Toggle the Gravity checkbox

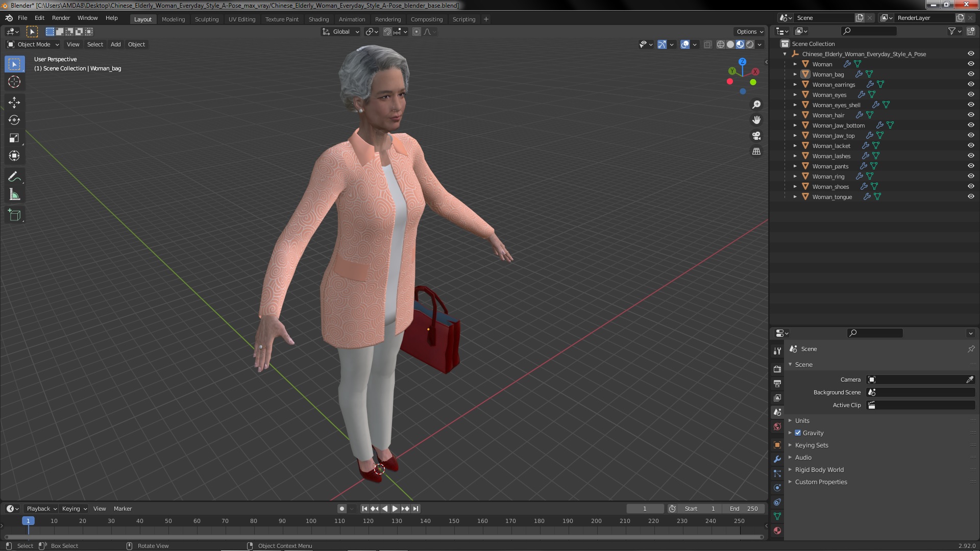pyautogui.click(x=798, y=433)
